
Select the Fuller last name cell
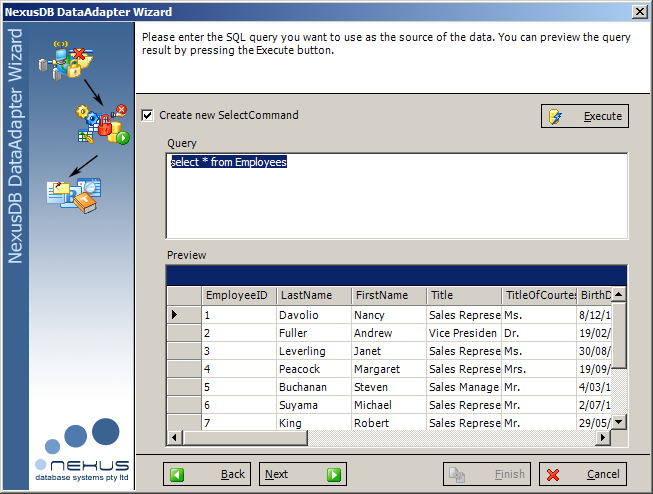(x=314, y=333)
